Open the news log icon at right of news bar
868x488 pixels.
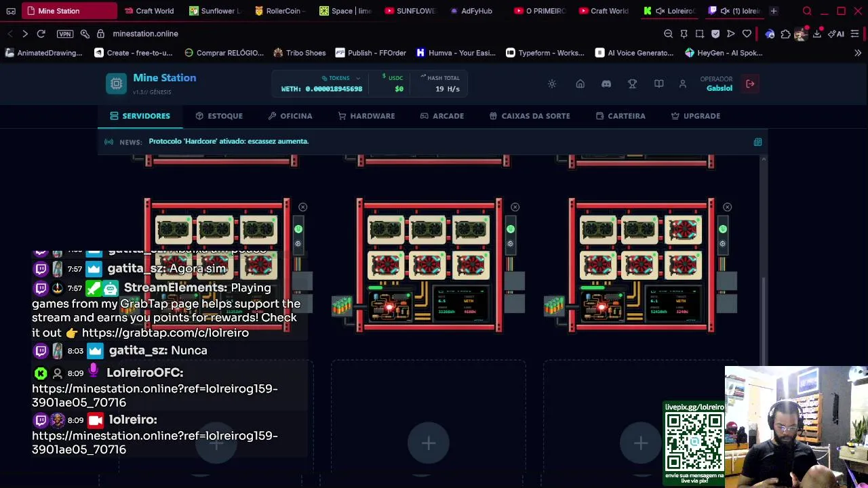pos(757,142)
